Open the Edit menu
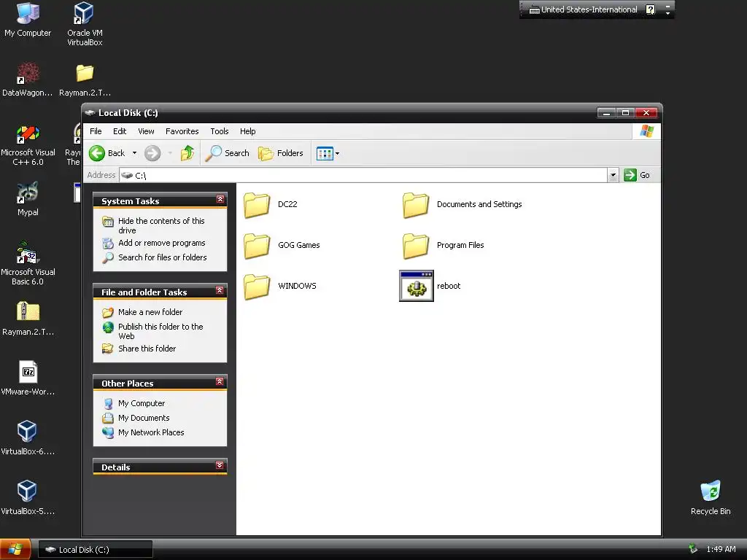 pyautogui.click(x=120, y=131)
